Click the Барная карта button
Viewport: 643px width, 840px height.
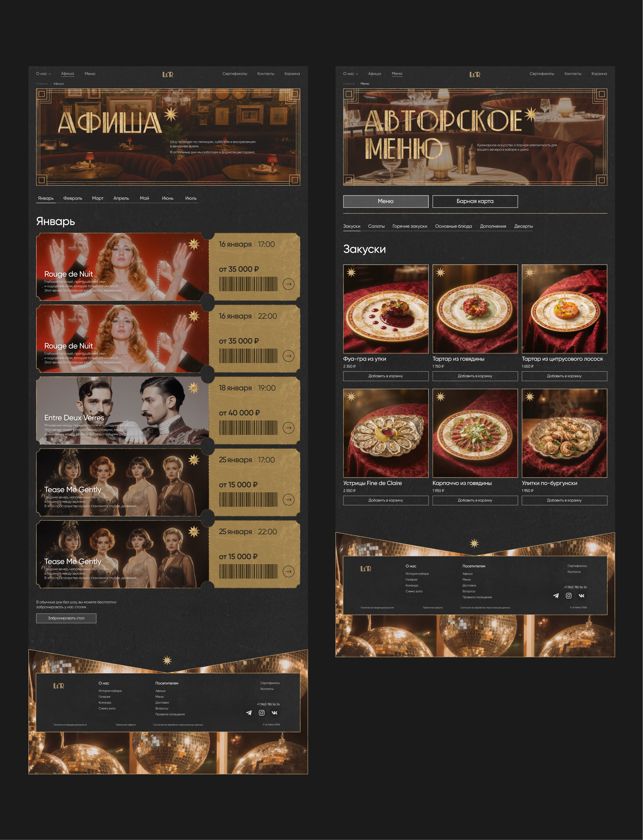(x=475, y=201)
